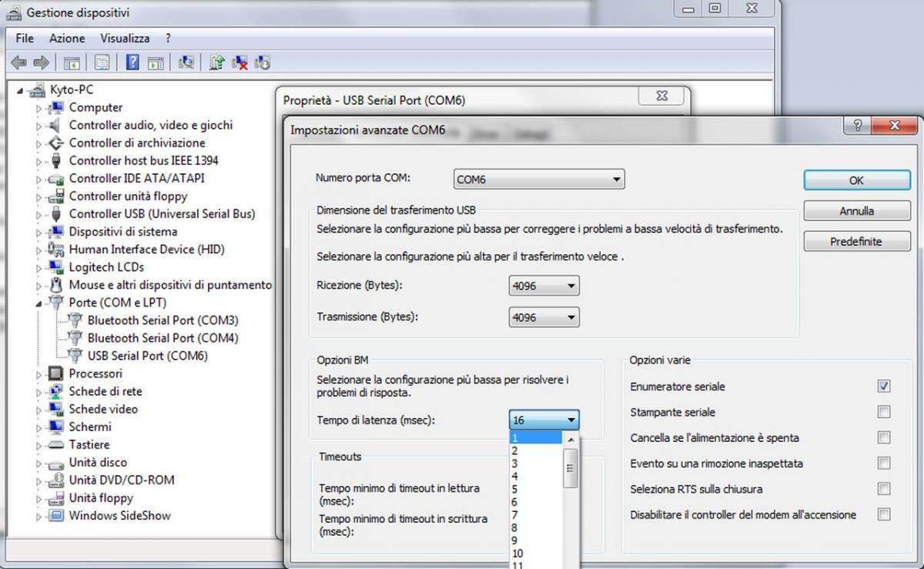
Task: Click the Properties toolbar icon
Action: (102, 62)
